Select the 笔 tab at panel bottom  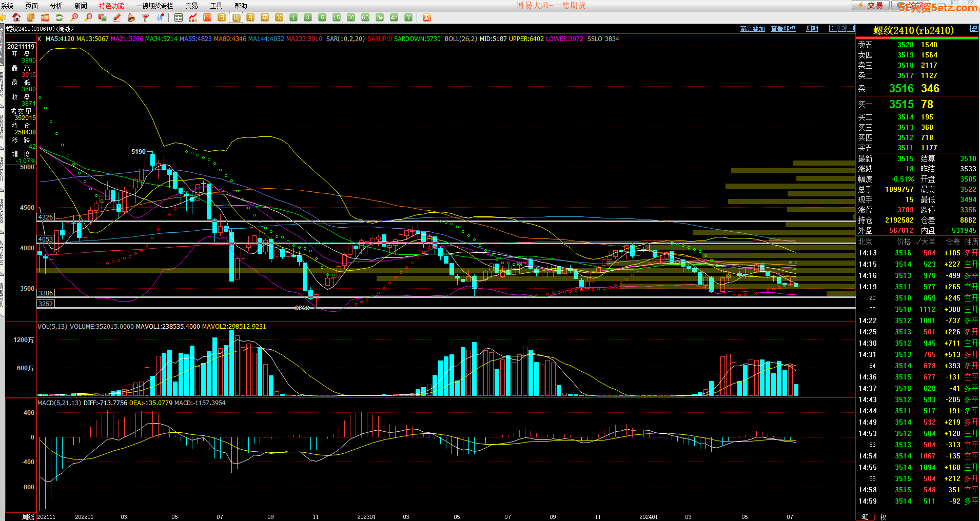[x=865, y=517]
